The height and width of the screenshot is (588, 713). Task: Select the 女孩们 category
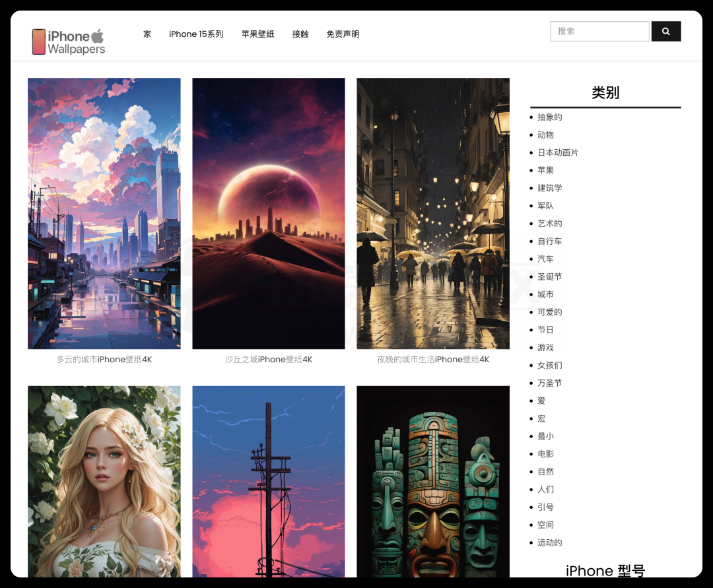(x=550, y=366)
